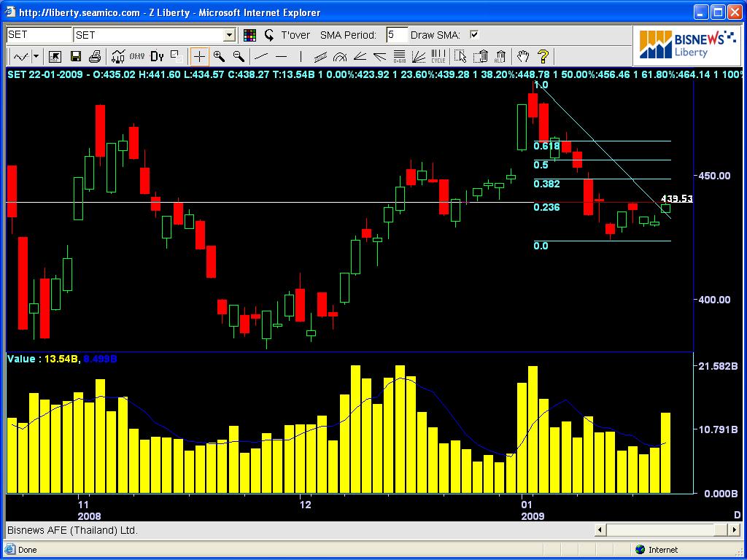Click the 439.53 price label
The width and height of the screenshot is (747, 560).
point(676,198)
